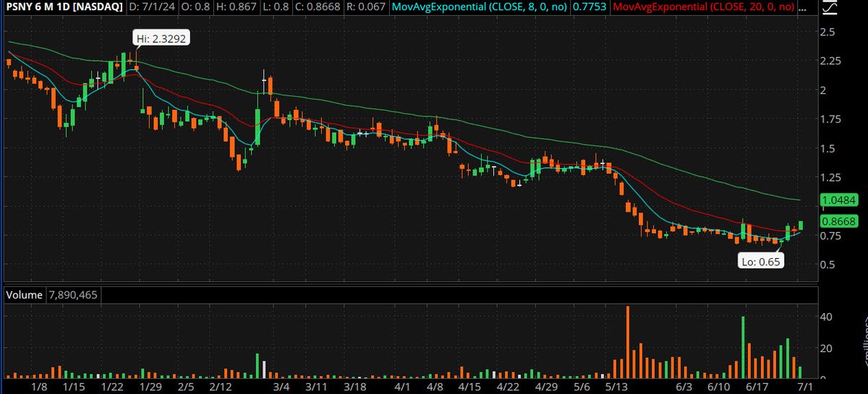
Task: Click the 1/22 date on time axis
Action: [x=112, y=387]
